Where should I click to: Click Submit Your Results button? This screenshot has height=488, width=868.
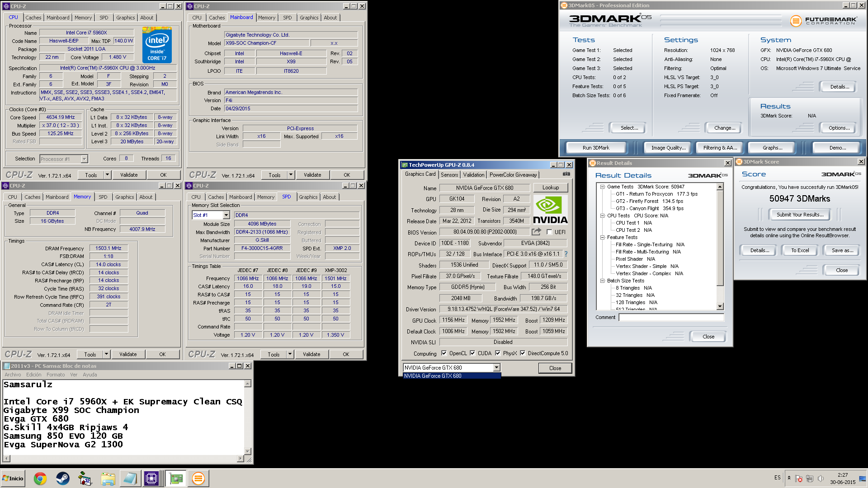click(x=800, y=215)
